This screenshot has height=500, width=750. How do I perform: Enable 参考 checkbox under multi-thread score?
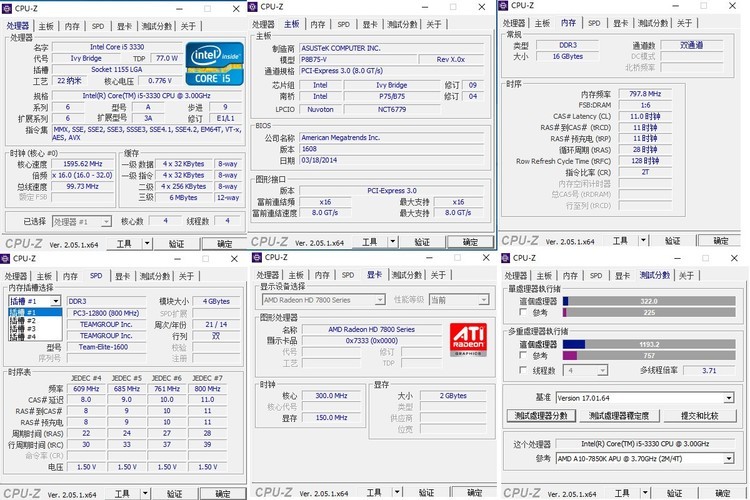523,355
